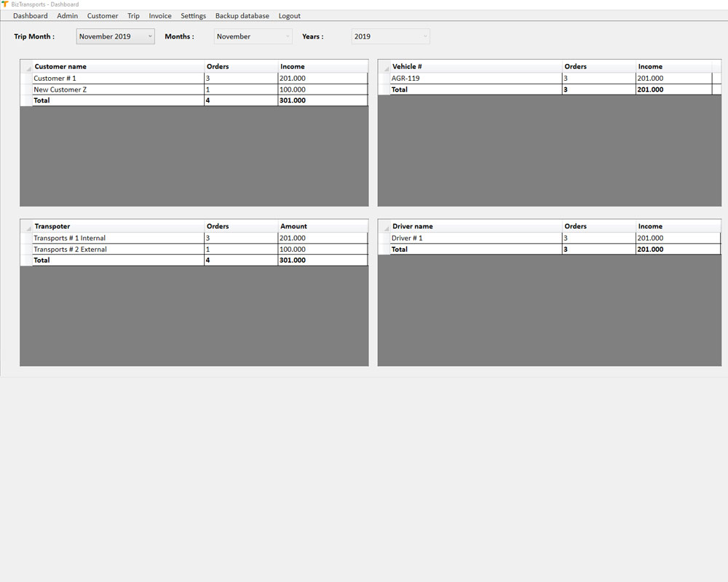Sort vehicle table by Orders header
Image resolution: width=728 pixels, height=582 pixels.
tap(599, 66)
